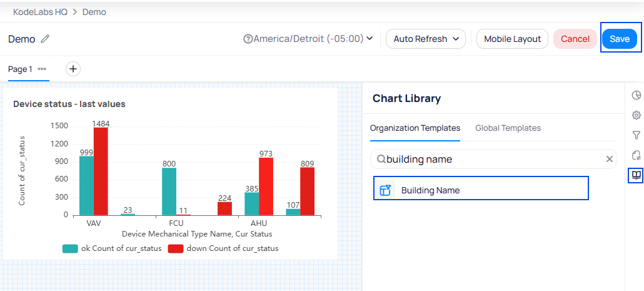This screenshot has height=291, width=644.
Task: Click the Demo breadcrumb link
Action: click(94, 12)
